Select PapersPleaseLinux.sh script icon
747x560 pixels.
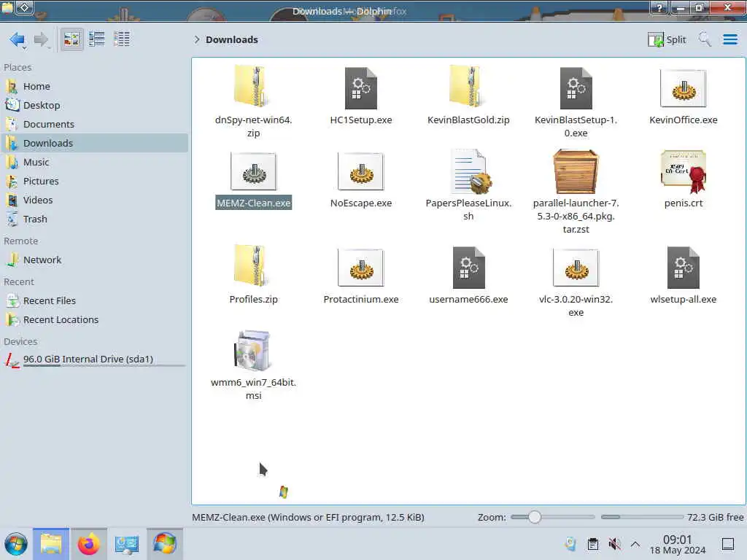coord(470,171)
